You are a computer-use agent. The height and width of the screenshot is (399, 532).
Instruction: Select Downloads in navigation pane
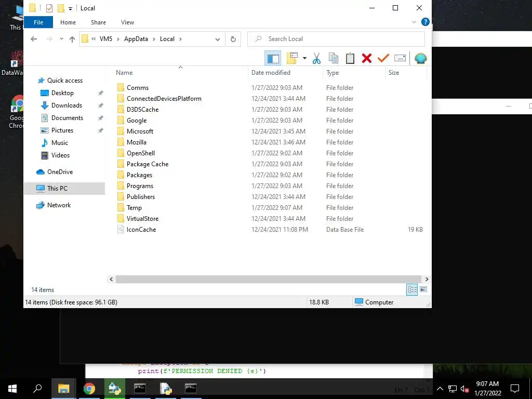(x=66, y=105)
